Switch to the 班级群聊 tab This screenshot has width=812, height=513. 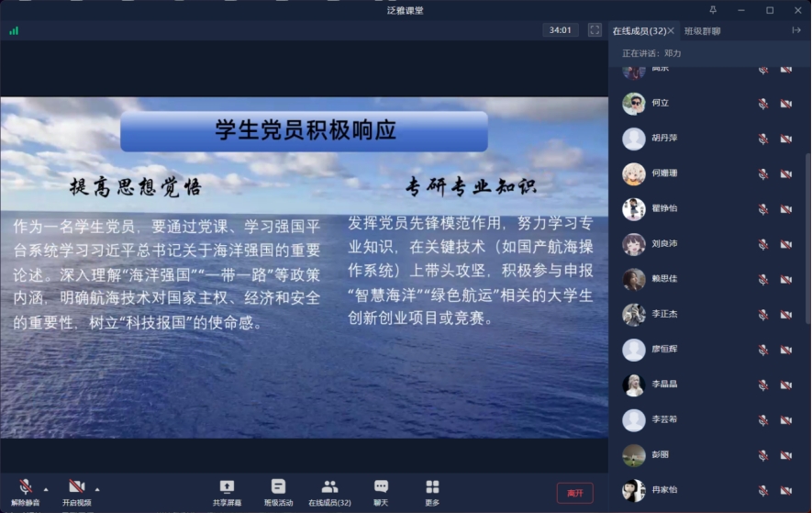(702, 31)
